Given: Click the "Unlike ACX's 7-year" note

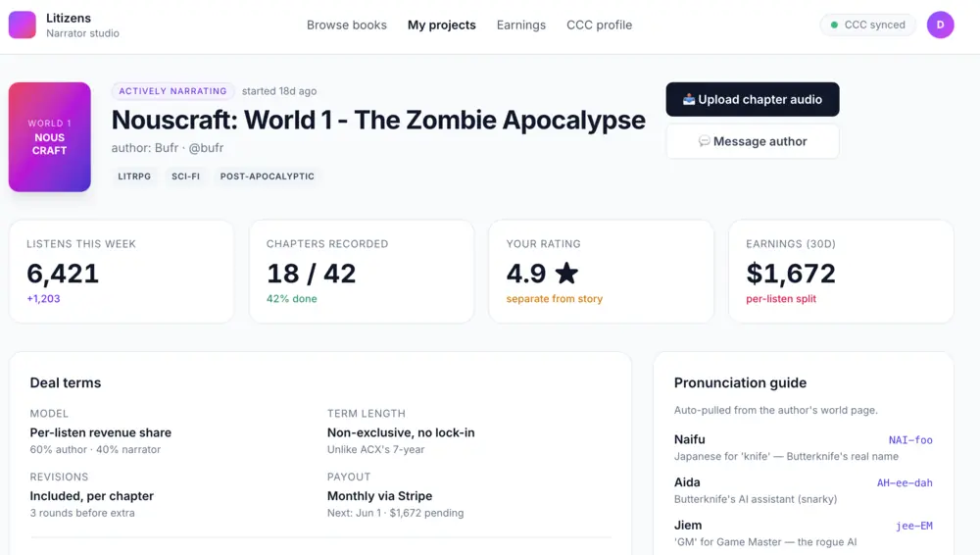Looking at the screenshot, I should pos(375,449).
